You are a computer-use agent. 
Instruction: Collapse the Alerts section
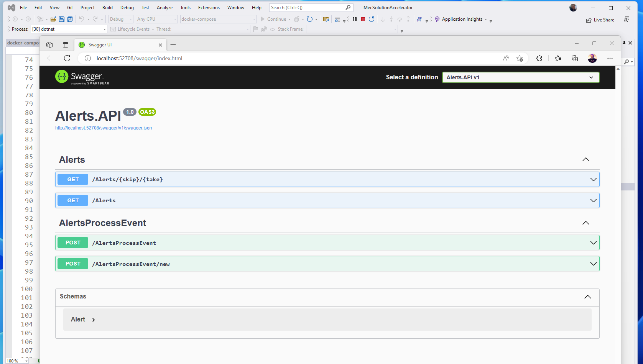click(x=586, y=159)
